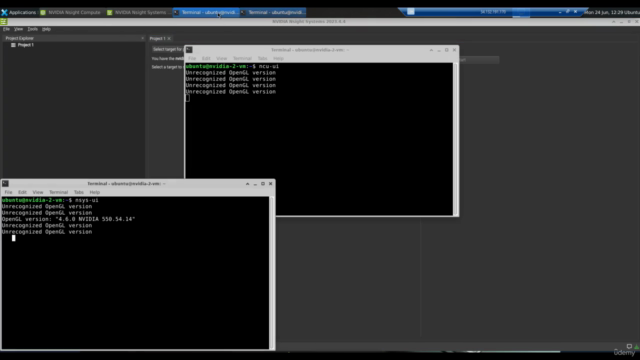640x360 pixels.
Task: Click the ncu-ui command prompt line
Action: point(232,66)
